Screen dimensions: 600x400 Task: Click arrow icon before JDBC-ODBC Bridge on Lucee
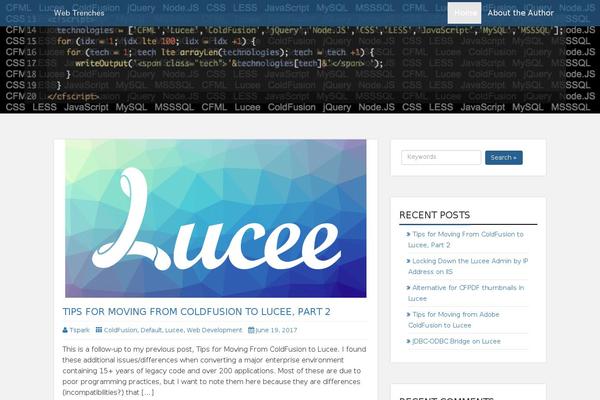pos(408,341)
